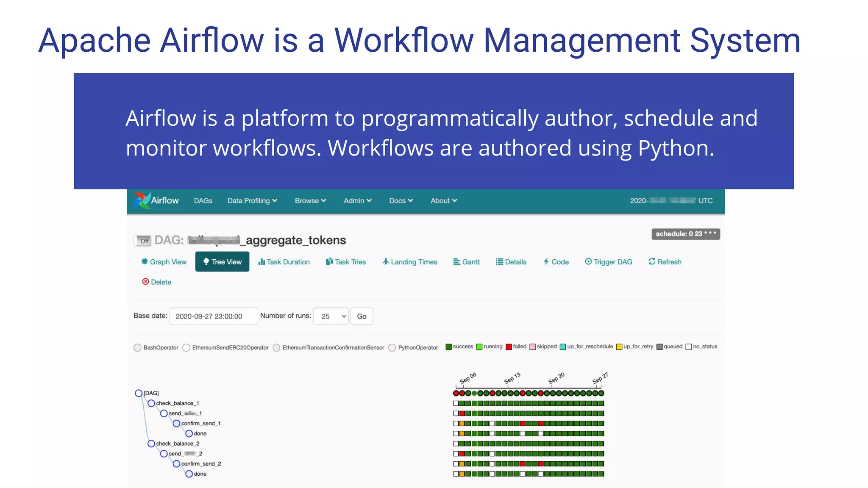Collapse the check_balance_2 tree node
868x488 pixels.
(151, 444)
